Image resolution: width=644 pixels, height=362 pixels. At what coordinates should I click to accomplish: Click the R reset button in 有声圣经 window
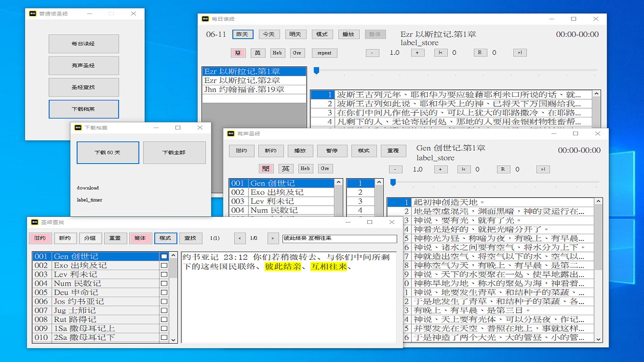[503, 169]
